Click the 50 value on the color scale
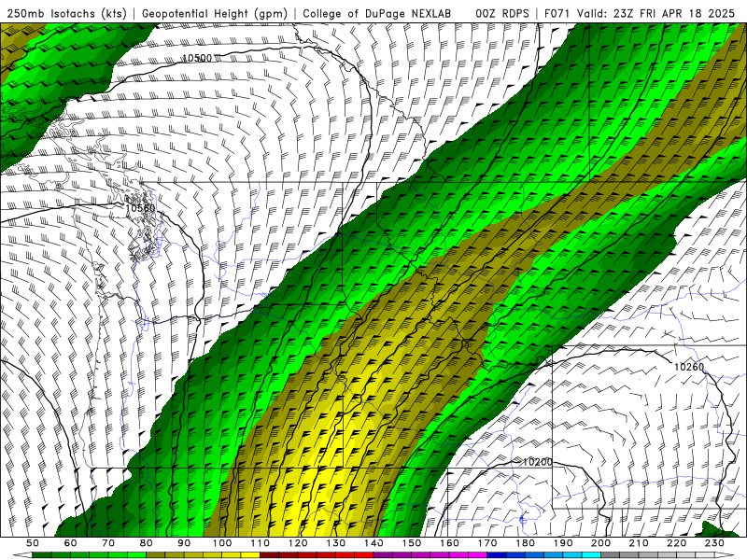The image size is (747, 560). tap(33, 543)
